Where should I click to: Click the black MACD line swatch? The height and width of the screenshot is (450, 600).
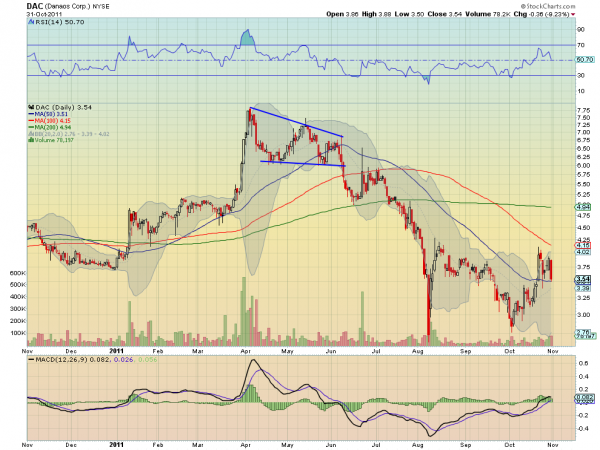pos(31,360)
